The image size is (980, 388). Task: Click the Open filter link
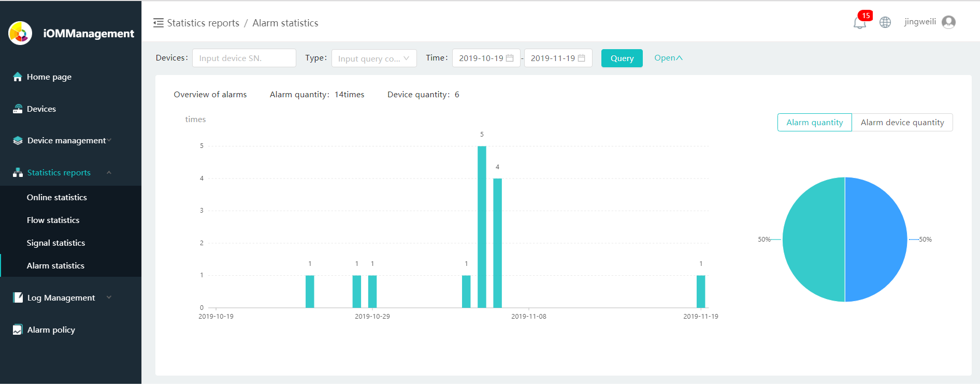click(x=668, y=58)
